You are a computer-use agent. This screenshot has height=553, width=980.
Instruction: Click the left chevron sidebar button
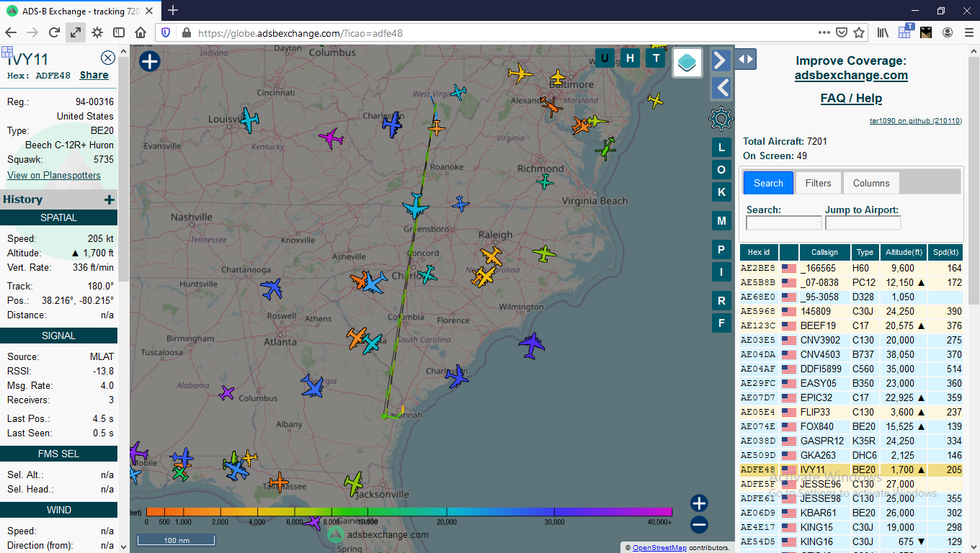point(721,88)
